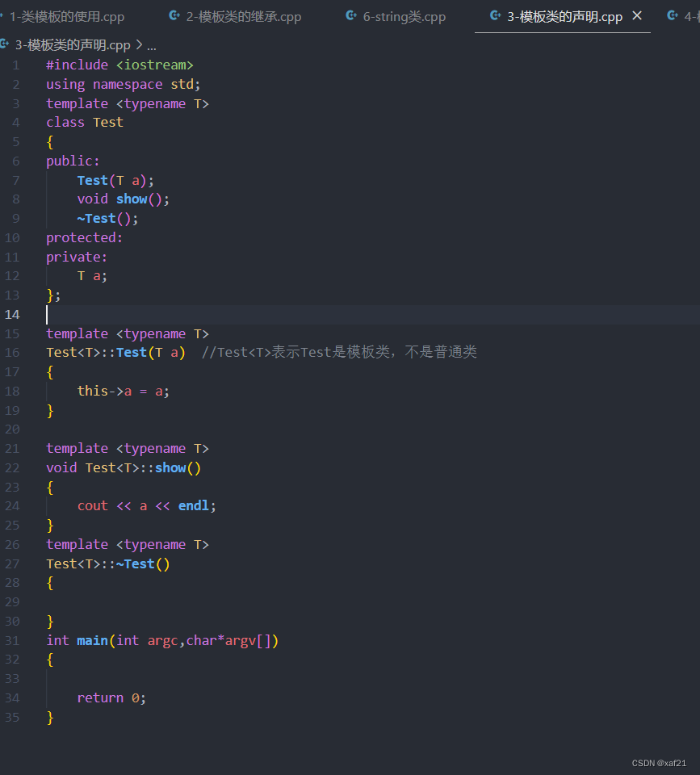
Task: Click 'template <typename T>' on line 26
Action: pyautogui.click(x=128, y=545)
